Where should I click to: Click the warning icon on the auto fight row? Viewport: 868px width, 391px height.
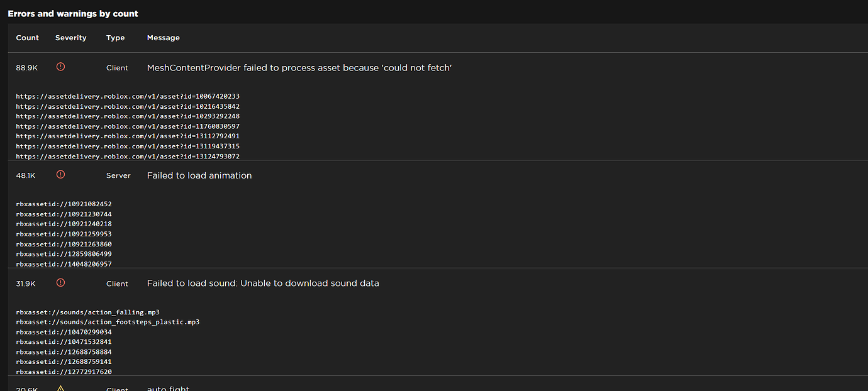pos(60,388)
